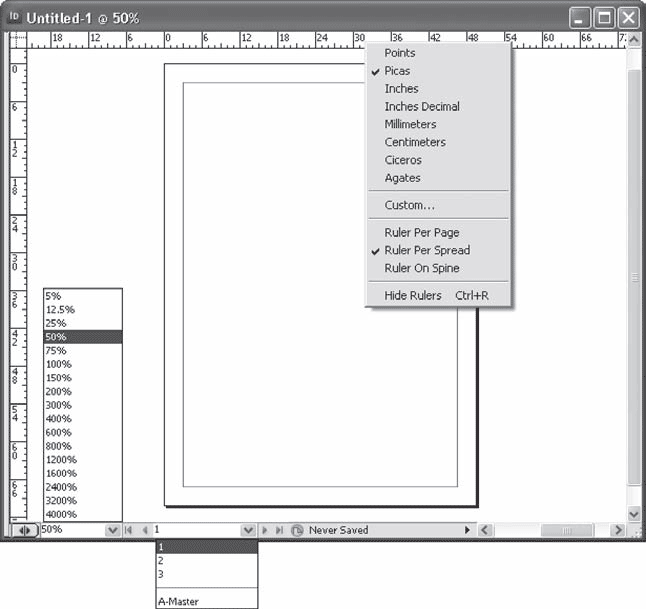The image size is (646, 609).
Task: Click the InDesign document icon in title bar
Action: pos(14,17)
